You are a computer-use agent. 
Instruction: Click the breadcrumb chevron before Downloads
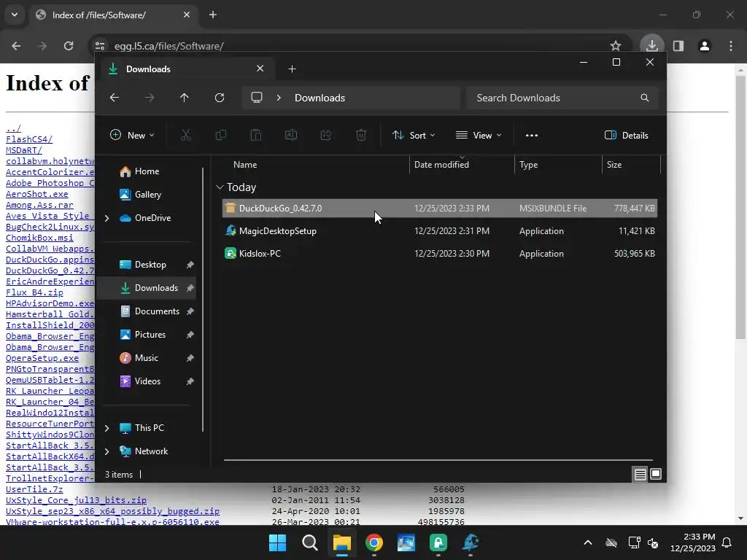279,98
